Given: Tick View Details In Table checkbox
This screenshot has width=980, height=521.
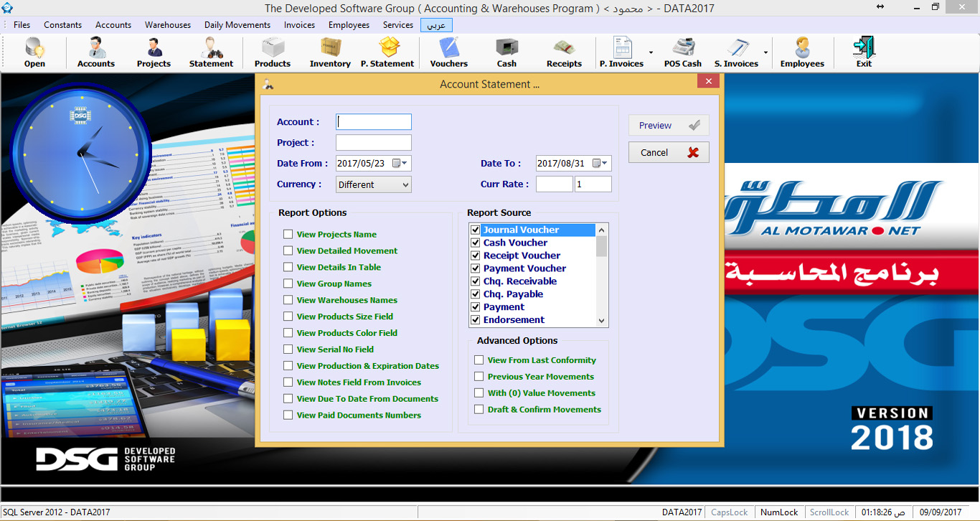Looking at the screenshot, I should tap(288, 267).
